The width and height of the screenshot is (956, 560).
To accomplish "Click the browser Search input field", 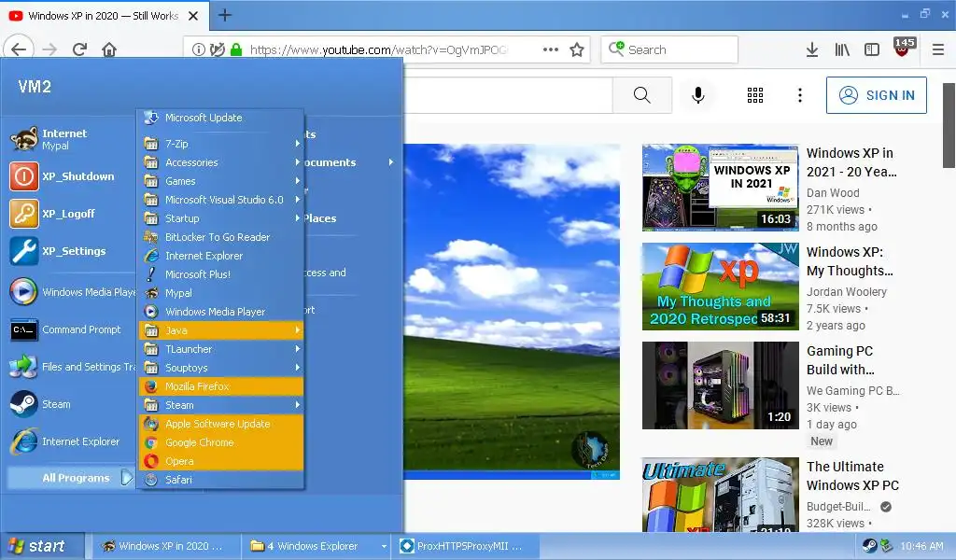I will pyautogui.click(x=669, y=50).
